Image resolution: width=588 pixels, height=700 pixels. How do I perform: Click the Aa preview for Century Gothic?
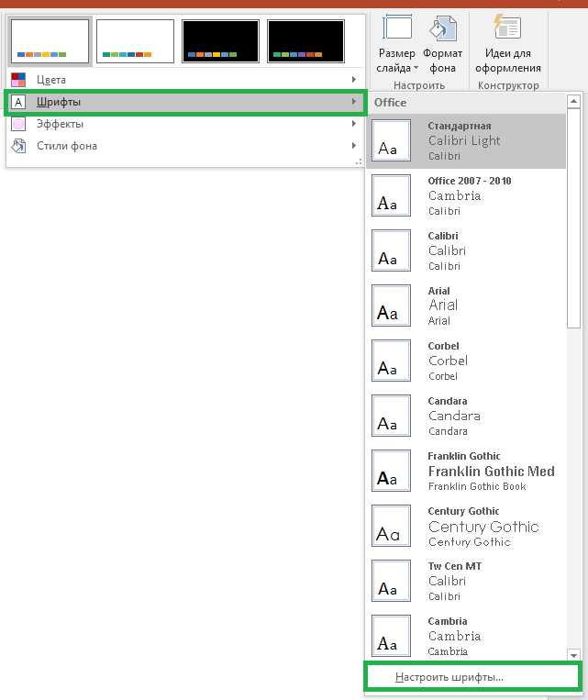pos(391,526)
